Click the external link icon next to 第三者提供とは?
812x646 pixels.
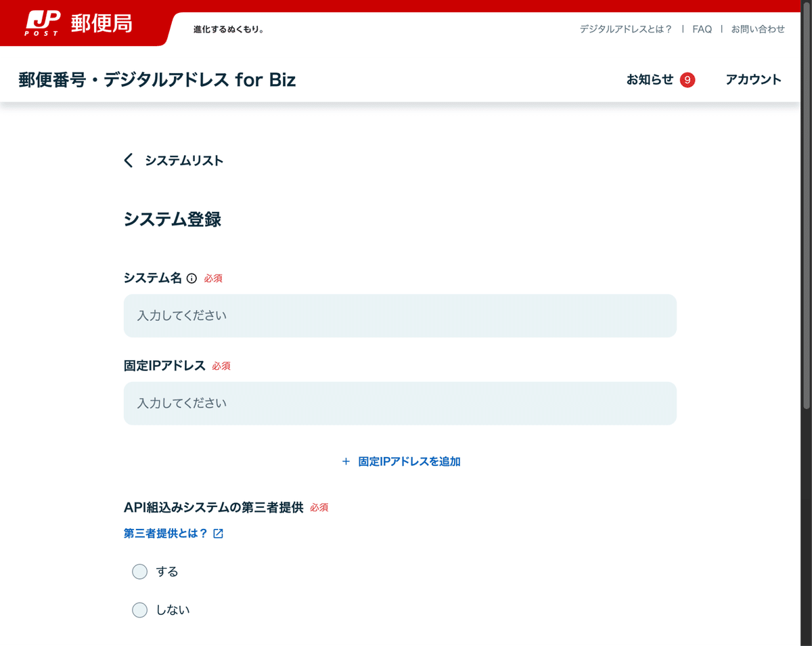pyautogui.click(x=217, y=534)
